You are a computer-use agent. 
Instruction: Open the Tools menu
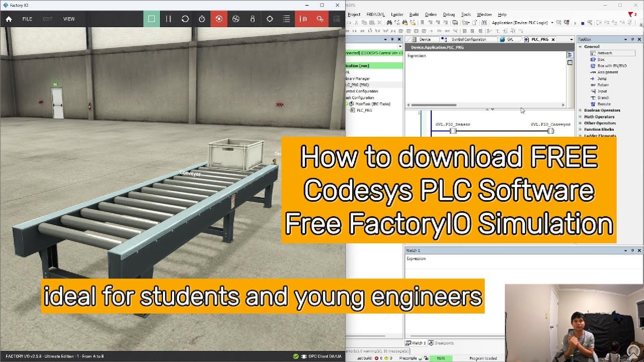click(x=466, y=15)
